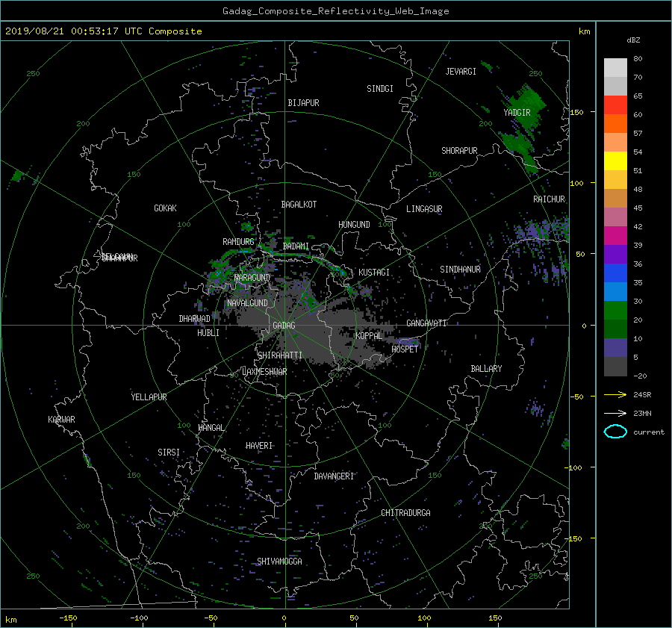
Task: Click the CHITRADURGA city label
Action: click(405, 513)
